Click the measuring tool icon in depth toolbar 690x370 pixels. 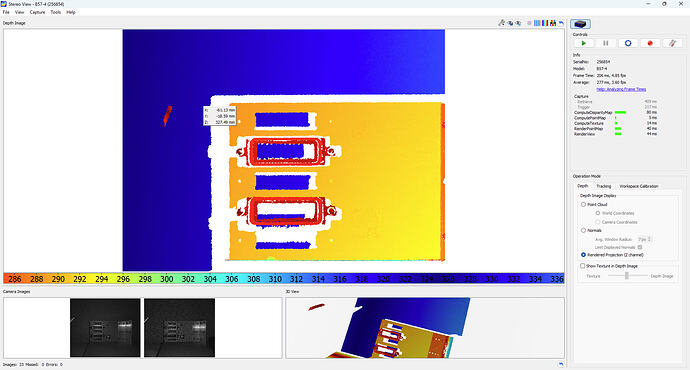pos(502,23)
